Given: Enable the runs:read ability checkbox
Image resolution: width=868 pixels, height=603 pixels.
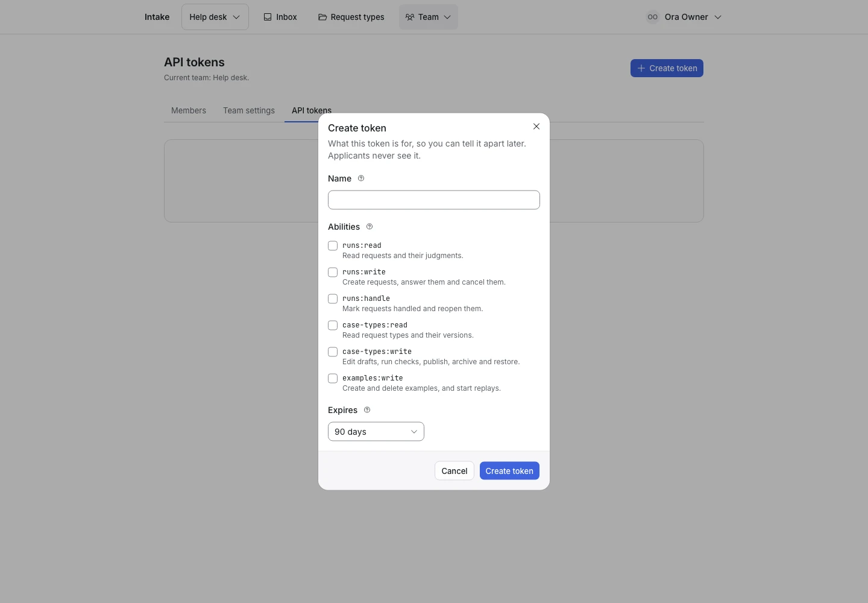Looking at the screenshot, I should [x=333, y=245].
